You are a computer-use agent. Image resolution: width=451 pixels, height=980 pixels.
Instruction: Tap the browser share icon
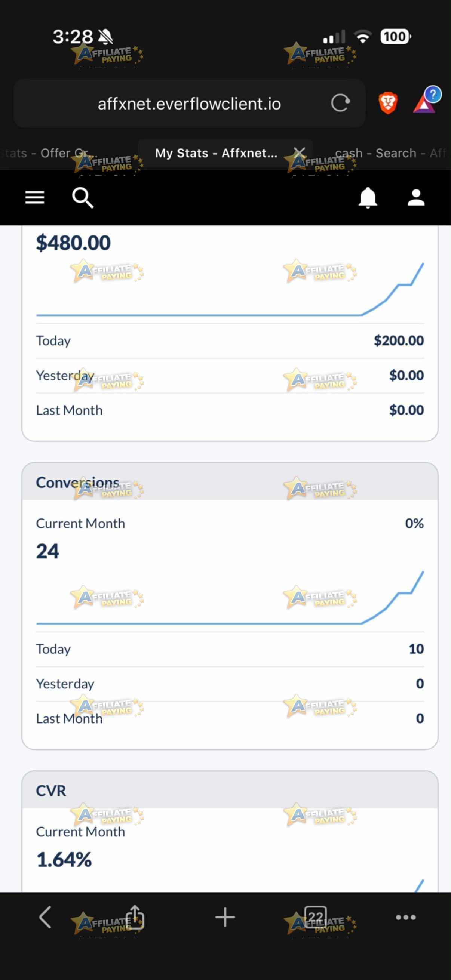(x=135, y=917)
